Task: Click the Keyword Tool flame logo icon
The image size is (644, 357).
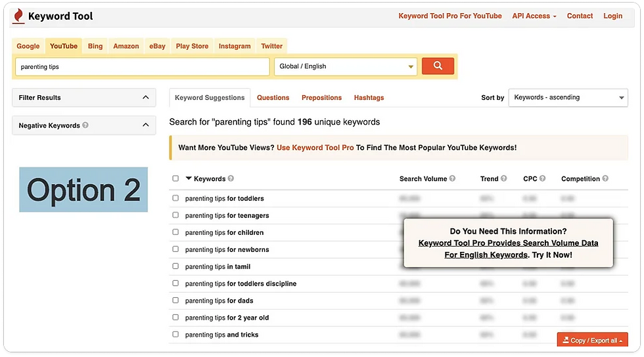Action: click(18, 16)
